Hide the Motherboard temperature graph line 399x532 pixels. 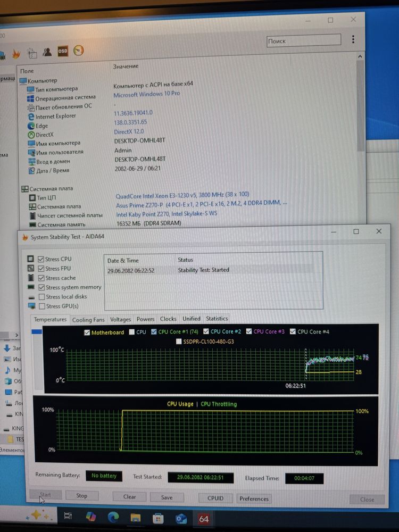pos(87,332)
